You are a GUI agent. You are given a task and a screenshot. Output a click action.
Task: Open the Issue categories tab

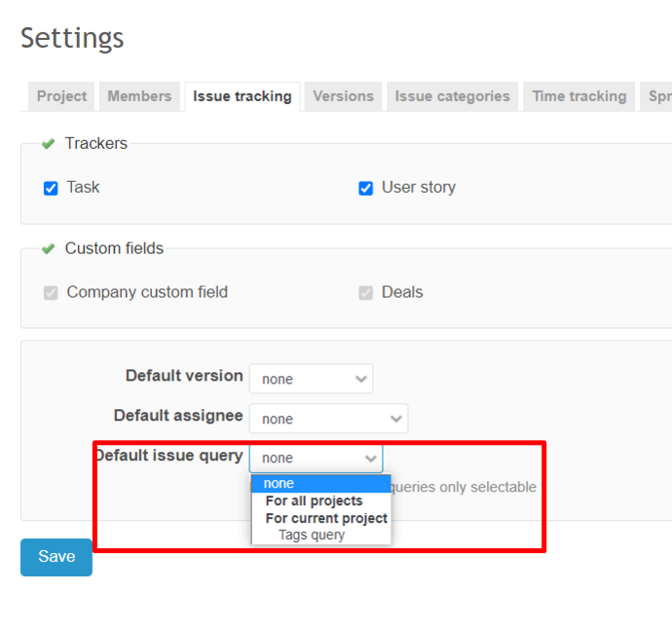click(452, 96)
